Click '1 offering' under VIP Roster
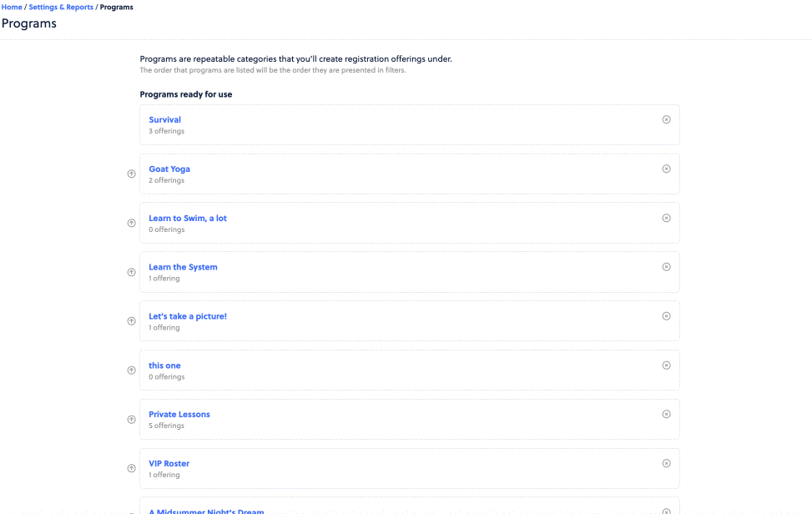Image resolution: width=812 pixels, height=514 pixels. (x=164, y=475)
